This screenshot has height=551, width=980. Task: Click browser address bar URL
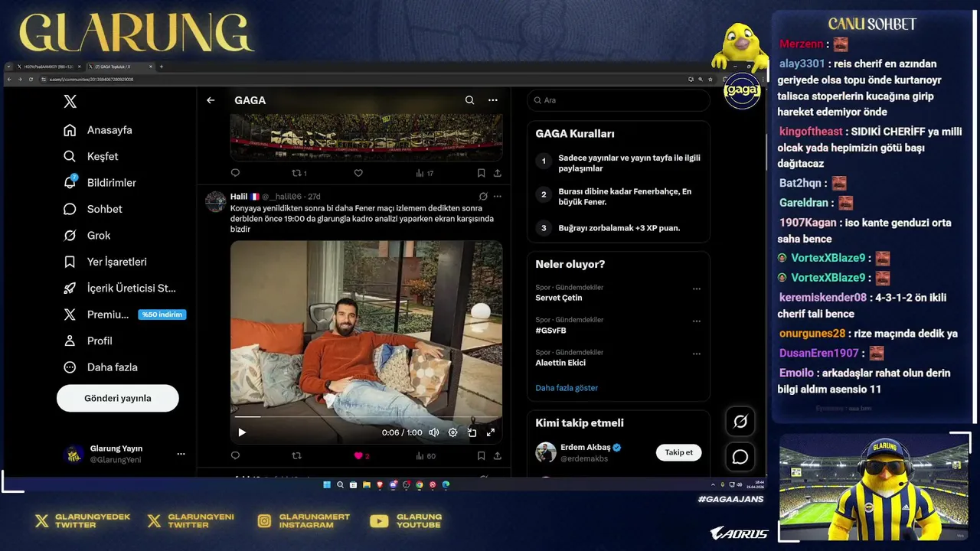tap(92, 79)
